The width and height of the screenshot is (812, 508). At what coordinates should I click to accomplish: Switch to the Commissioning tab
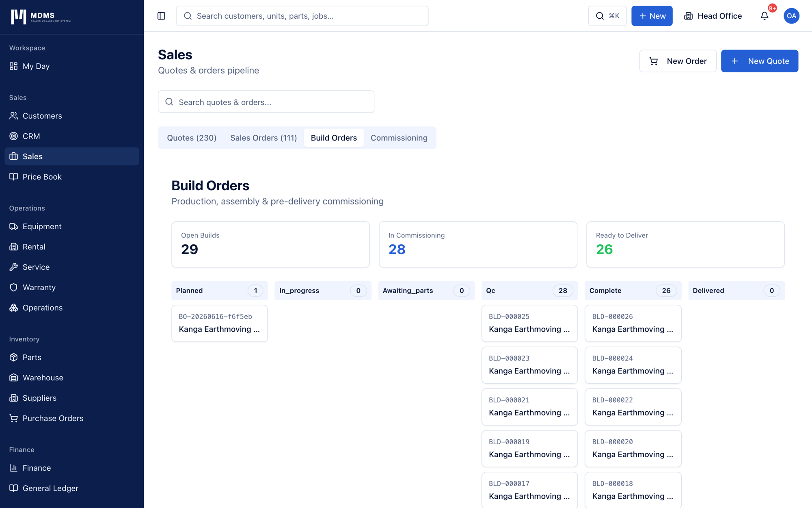pyautogui.click(x=399, y=138)
